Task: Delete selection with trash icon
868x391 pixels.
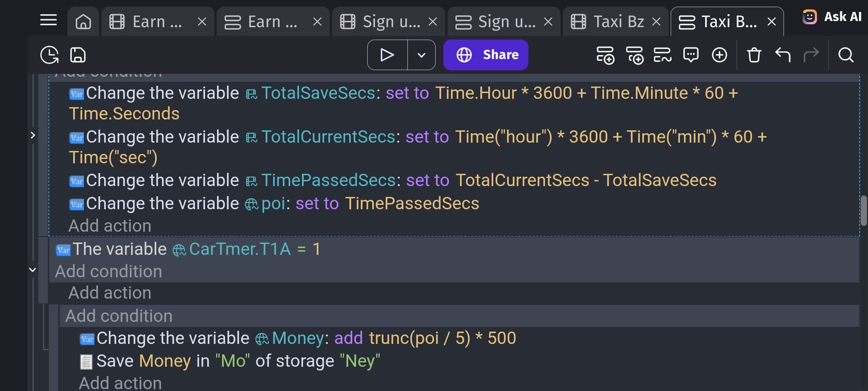Action: (x=754, y=55)
